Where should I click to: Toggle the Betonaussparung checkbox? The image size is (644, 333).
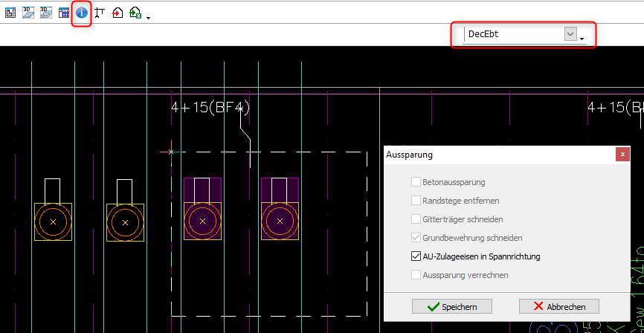[x=416, y=181]
